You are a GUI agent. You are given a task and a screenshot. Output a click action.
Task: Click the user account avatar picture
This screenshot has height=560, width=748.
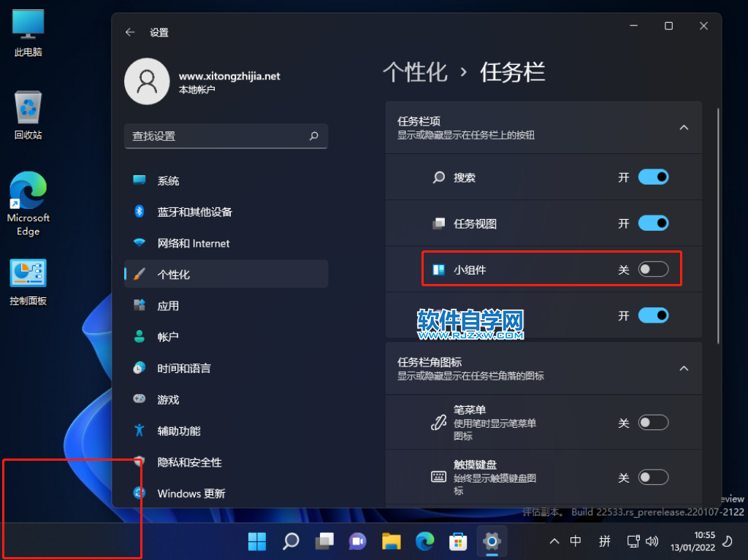pyautogui.click(x=147, y=82)
